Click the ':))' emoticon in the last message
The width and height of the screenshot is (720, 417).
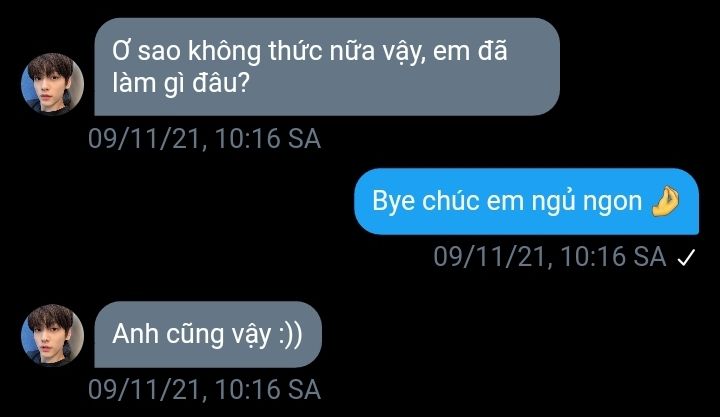pyautogui.click(x=291, y=335)
